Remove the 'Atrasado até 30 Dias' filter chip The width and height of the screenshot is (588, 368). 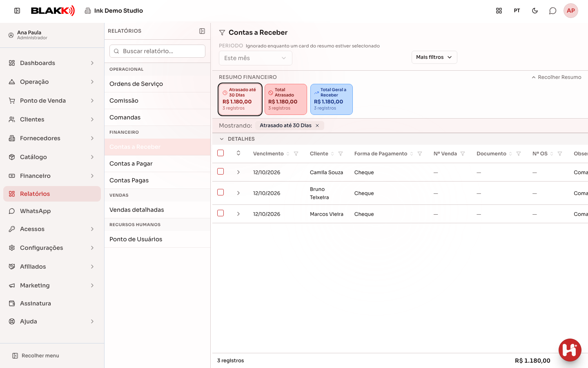point(317,126)
